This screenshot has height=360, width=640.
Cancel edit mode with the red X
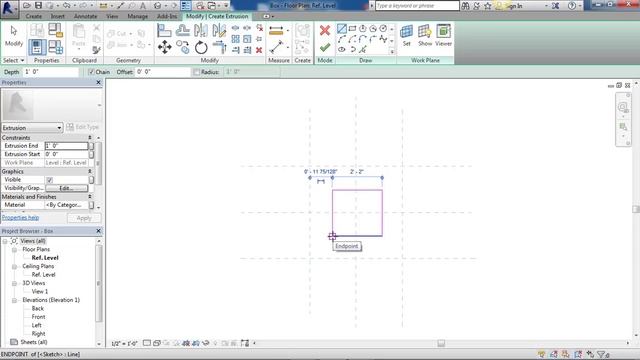click(x=325, y=31)
